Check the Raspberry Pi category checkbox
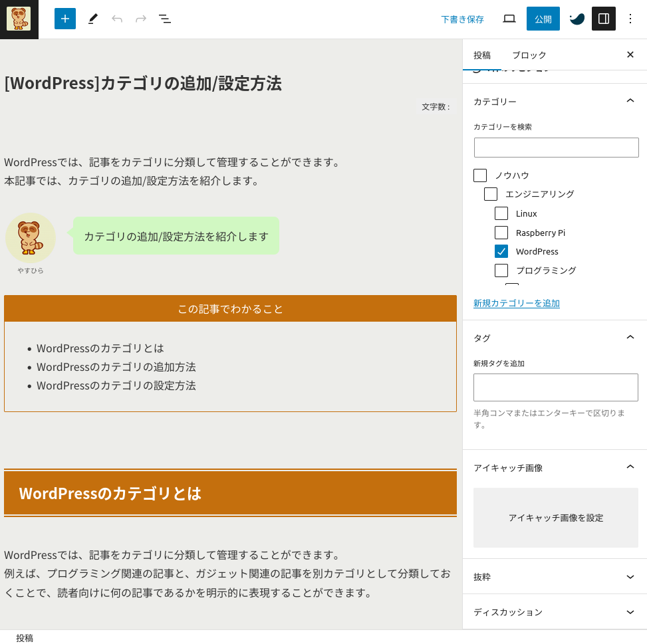 click(501, 233)
